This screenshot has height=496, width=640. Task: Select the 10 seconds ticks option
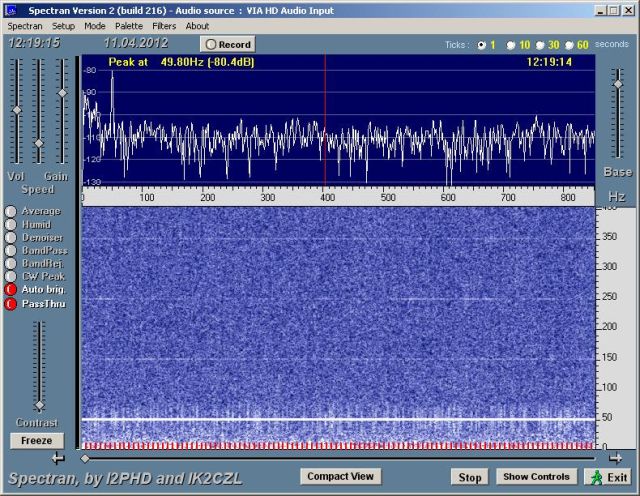[511, 45]
